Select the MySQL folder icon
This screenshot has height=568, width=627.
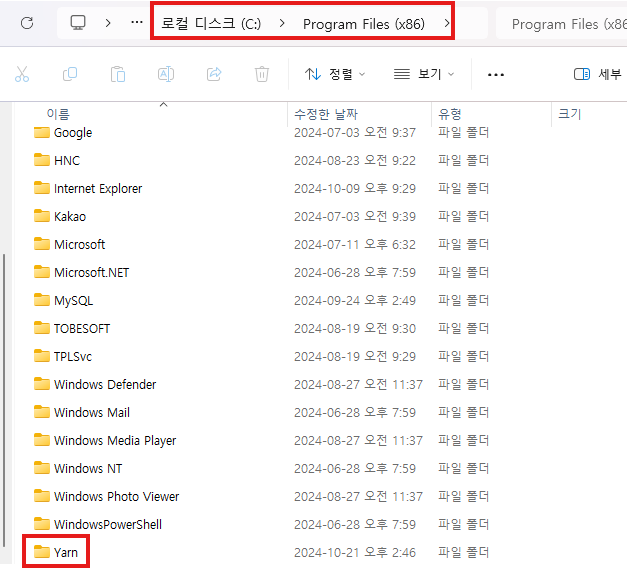42,300
